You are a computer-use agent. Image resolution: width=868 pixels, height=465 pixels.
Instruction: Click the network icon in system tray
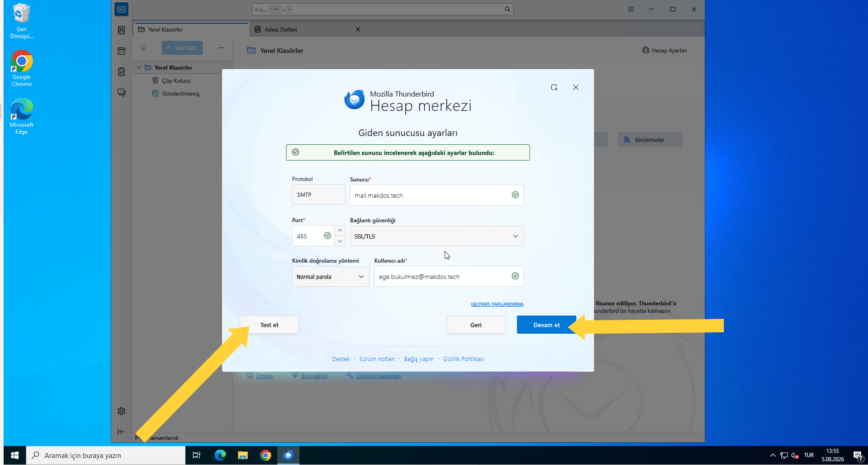coord(784,455)
